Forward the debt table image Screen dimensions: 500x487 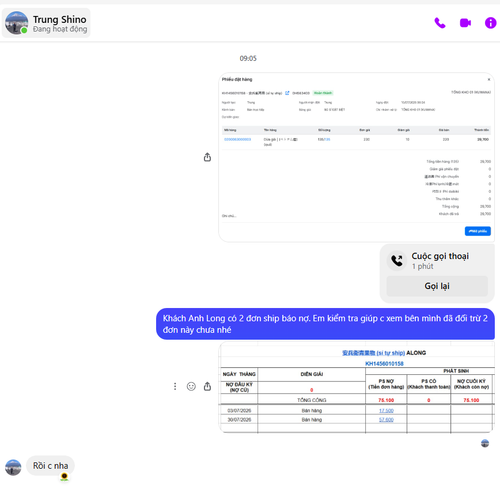pos(207,386)
